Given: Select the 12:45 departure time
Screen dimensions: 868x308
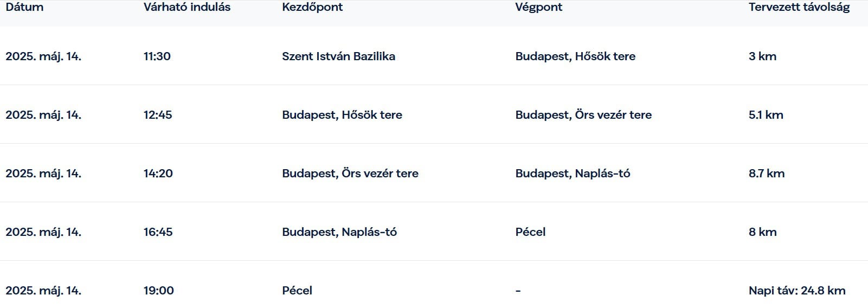Looking at the screenshot, I should (x=158, y=115).
